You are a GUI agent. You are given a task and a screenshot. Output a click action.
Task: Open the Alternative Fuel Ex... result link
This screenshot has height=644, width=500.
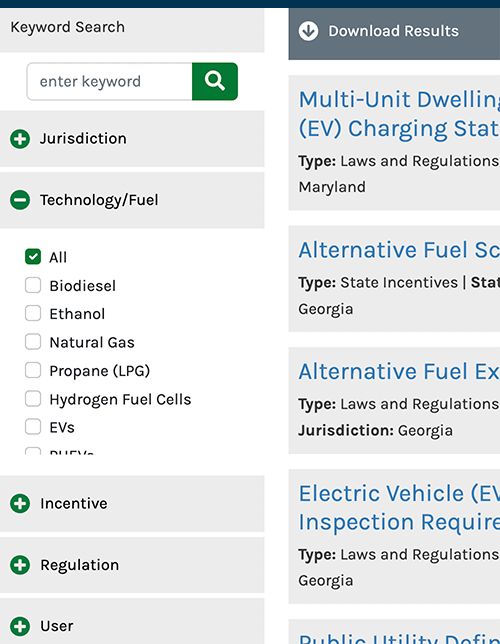399,371
